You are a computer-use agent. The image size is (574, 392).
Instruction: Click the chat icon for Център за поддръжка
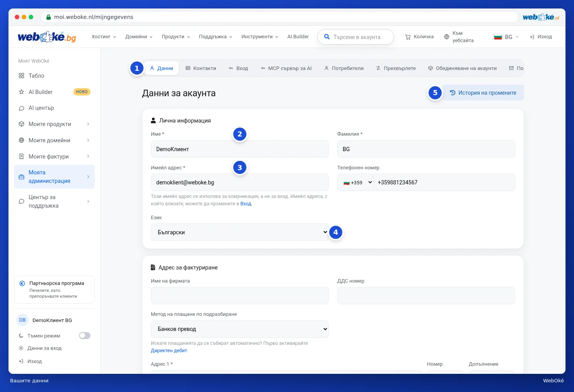click(22, 201)
